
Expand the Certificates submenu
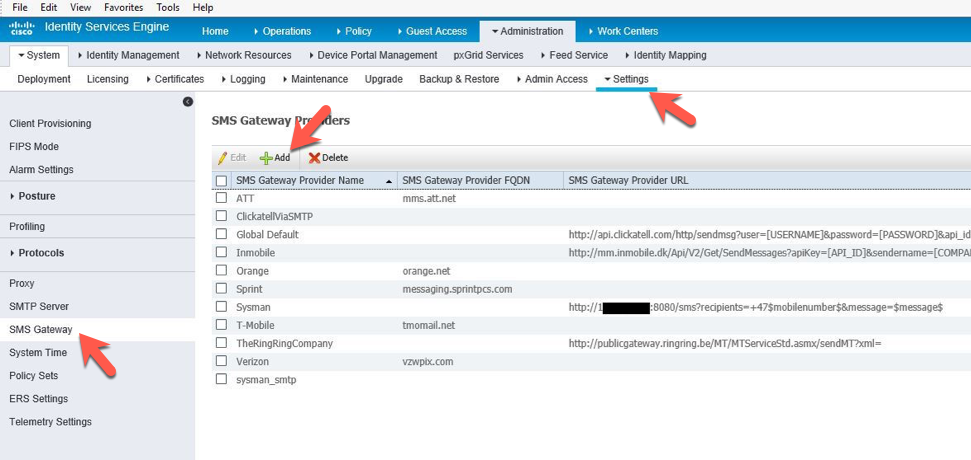[x=175, y=79]
